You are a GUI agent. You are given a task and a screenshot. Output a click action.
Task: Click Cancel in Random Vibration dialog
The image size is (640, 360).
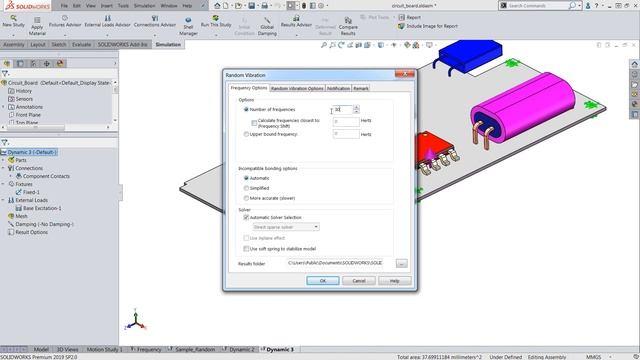pos(359,281)
